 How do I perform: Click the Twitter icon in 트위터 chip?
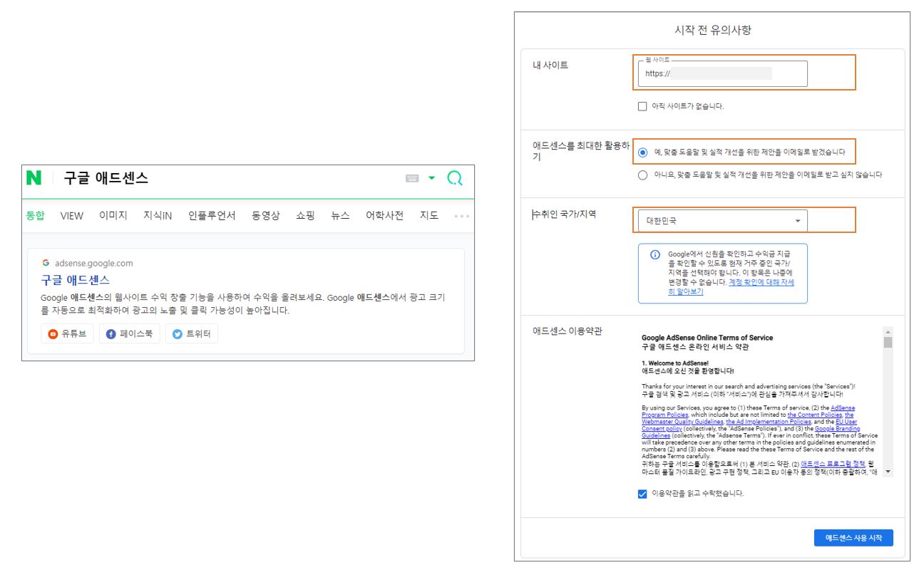178,333
